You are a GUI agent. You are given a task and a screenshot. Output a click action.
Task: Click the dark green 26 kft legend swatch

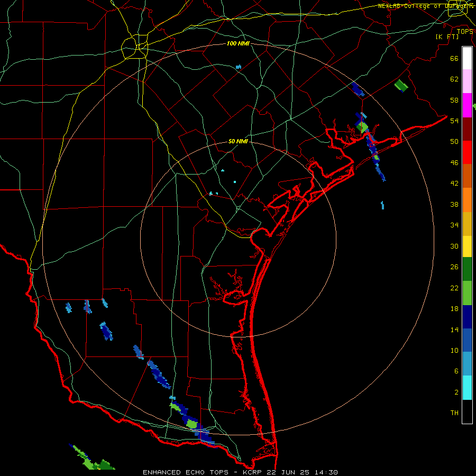coord(467,269)
